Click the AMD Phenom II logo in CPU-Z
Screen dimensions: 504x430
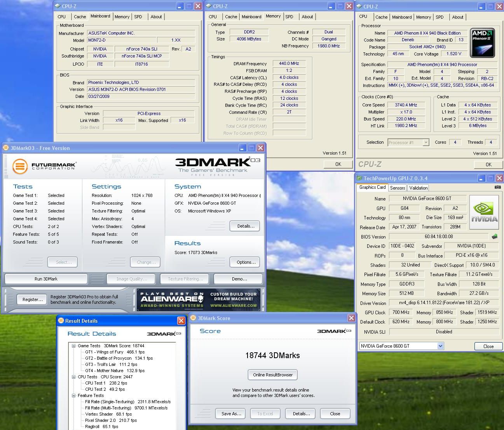click(482, 43)
